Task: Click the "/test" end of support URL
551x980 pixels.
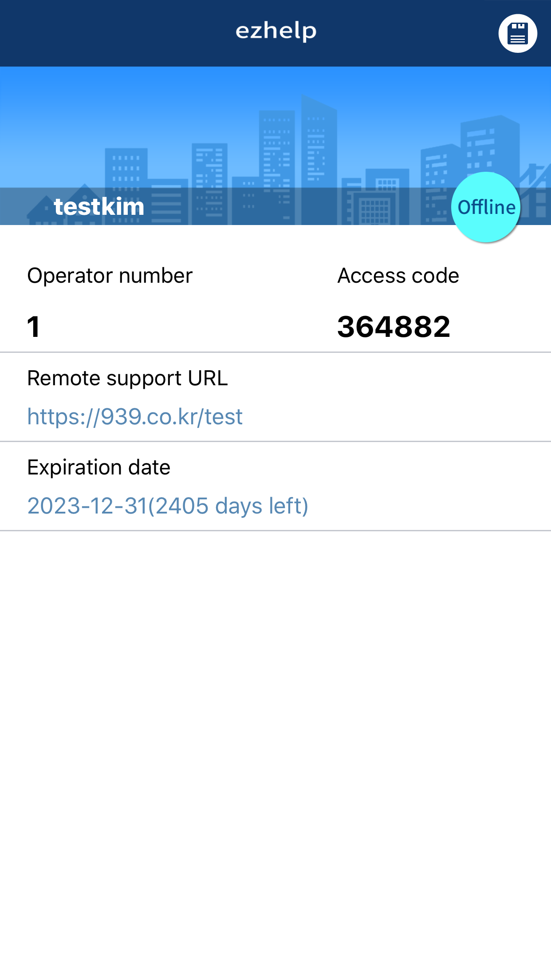Action: coord(221,417)
